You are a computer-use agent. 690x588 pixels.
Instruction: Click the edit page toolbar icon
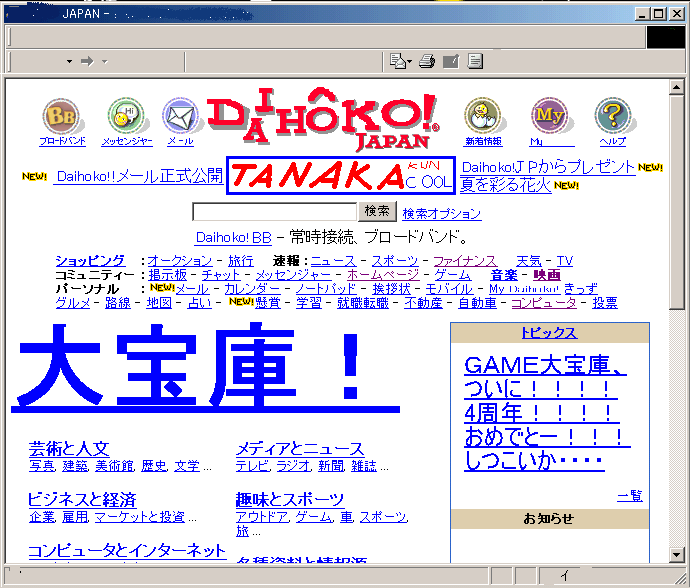(x=451, y=61)
